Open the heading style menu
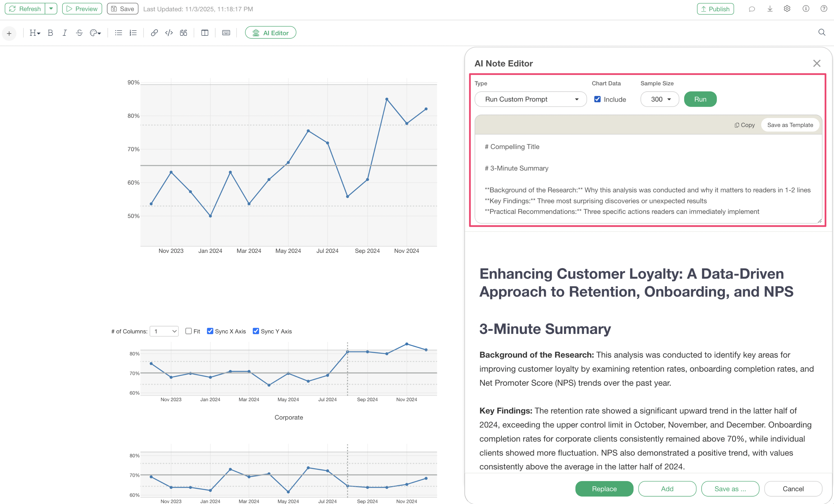The width and height of the screenshot is (834, 504). pos(34,33)
